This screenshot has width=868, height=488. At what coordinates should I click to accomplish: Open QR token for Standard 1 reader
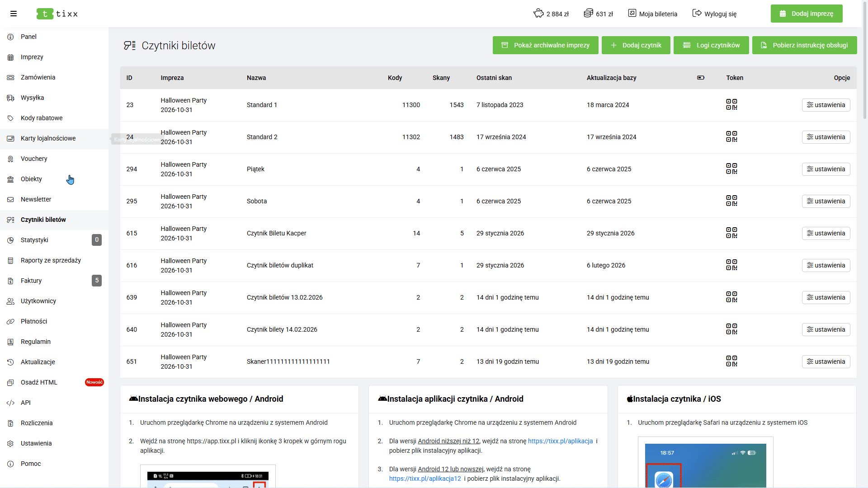click(731, 104)
